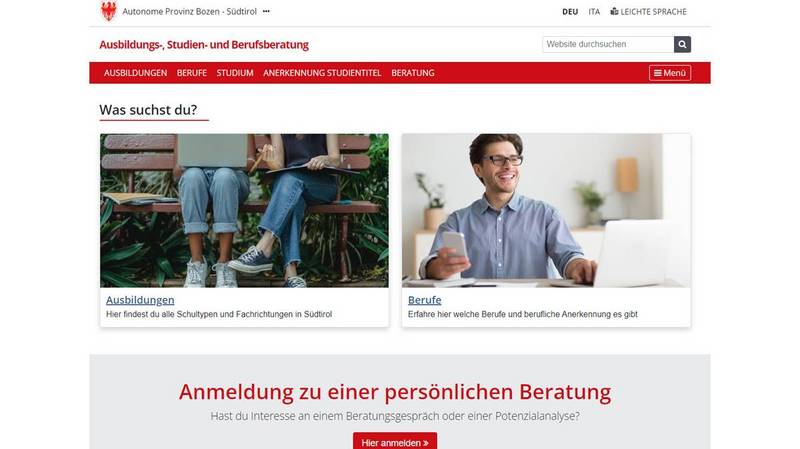The image size is (800, 449).
Task: Select the DEU language option
Action: coord(570,12)
